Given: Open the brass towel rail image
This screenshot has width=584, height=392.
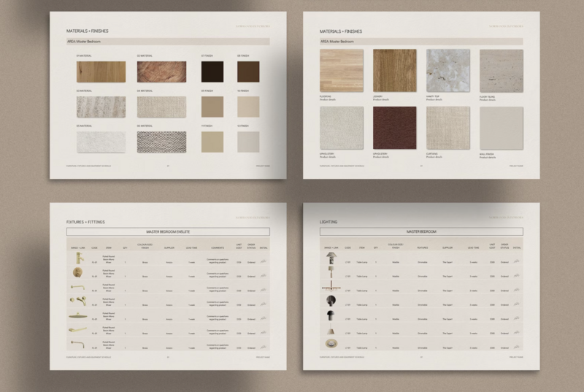Looking at the screenshot, I should tap(78, 330).
